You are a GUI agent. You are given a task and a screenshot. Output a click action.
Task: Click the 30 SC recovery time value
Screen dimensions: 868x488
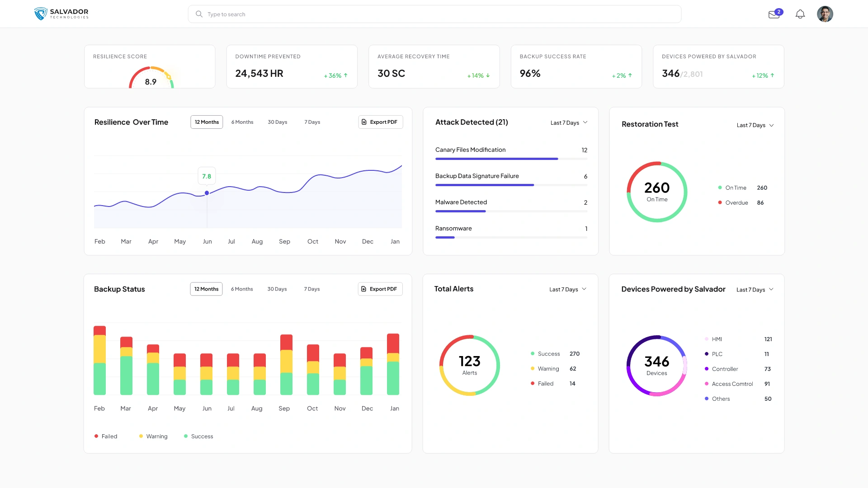tap(391, 73)
